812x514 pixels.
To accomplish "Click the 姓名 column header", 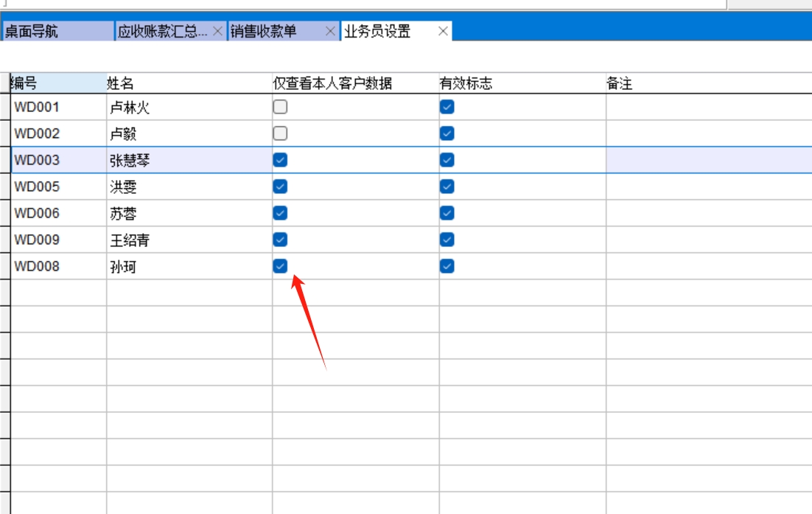I will [189, 83].
